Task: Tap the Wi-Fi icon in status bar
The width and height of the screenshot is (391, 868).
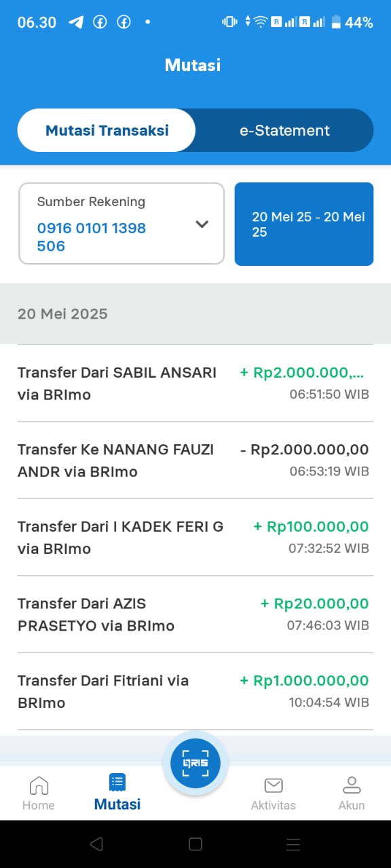Action: [x=260, y=22]
